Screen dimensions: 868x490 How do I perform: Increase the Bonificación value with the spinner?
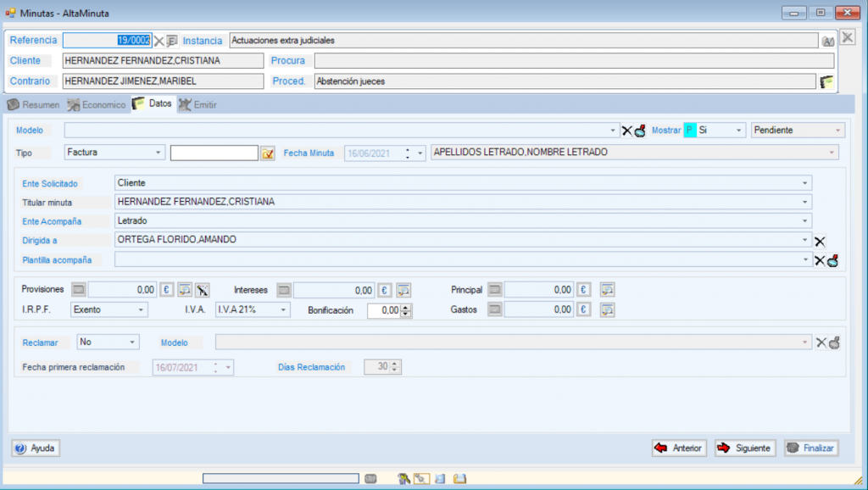[x=406, y=307]
